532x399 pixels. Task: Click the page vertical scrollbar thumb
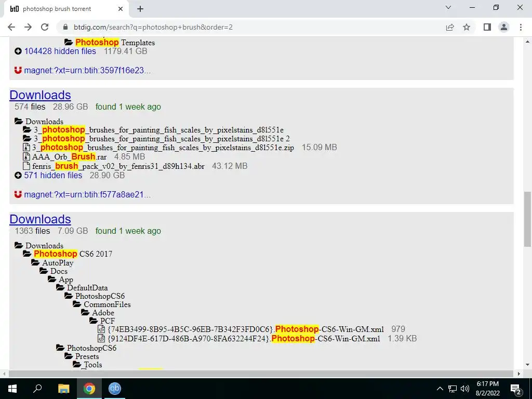tap(528, 219)
